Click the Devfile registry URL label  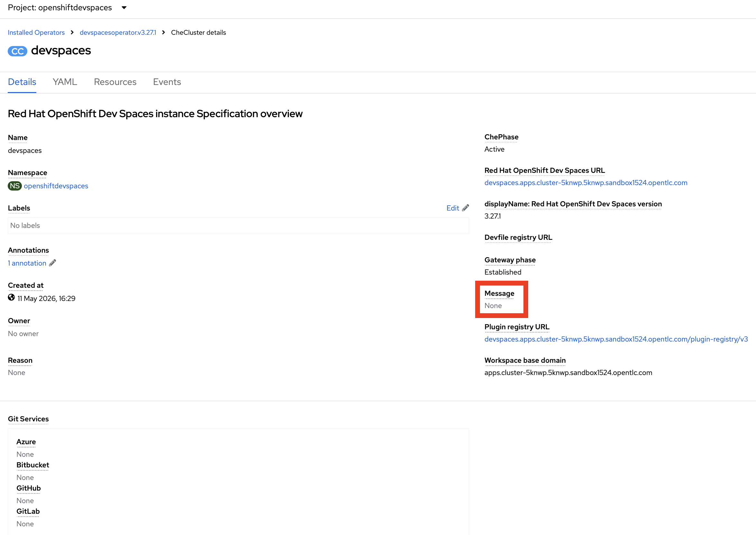pyautogui.click(x=518, y=237)
